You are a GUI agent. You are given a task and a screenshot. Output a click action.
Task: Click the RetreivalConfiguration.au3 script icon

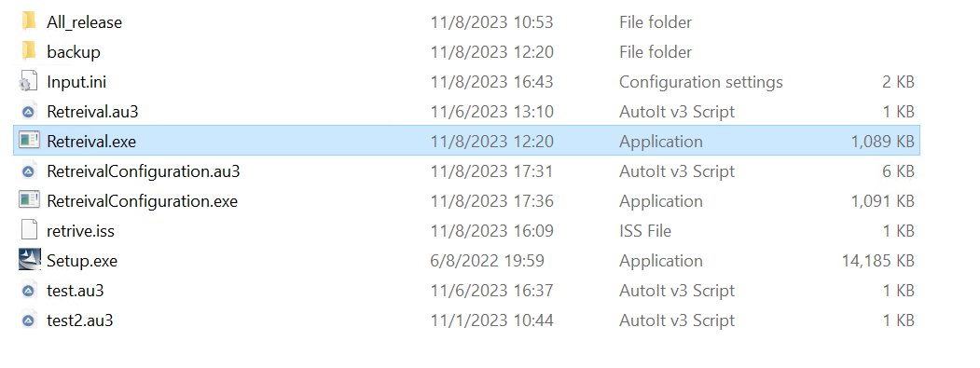pos(28,171)
